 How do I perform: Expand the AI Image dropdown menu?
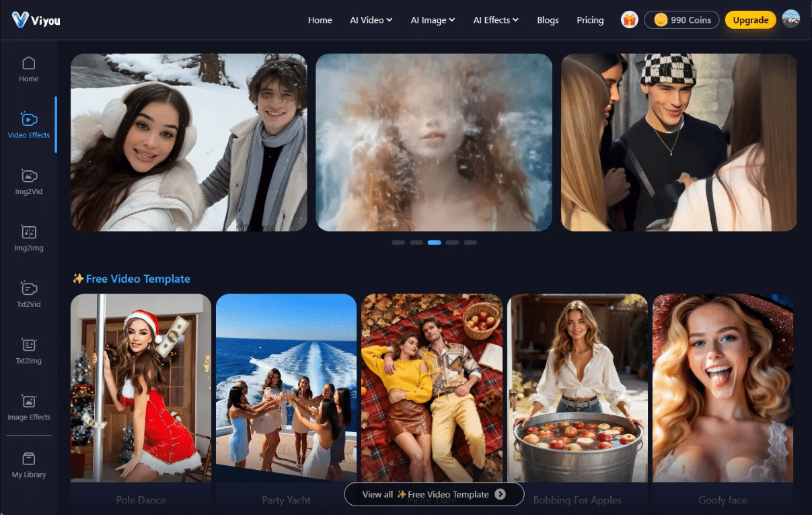(x=433, y=20)
